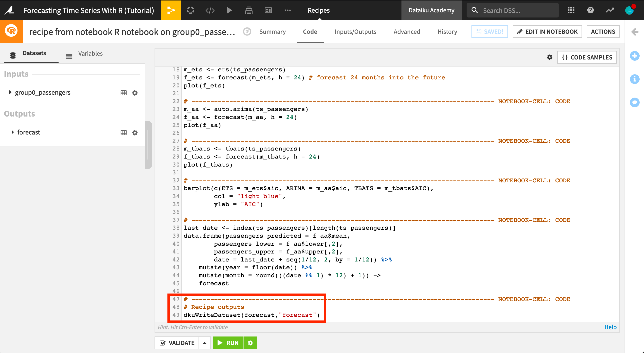Screen dimensions: 644x353
Task: Open the info icon on right sidebar
Action: [635, 79]
